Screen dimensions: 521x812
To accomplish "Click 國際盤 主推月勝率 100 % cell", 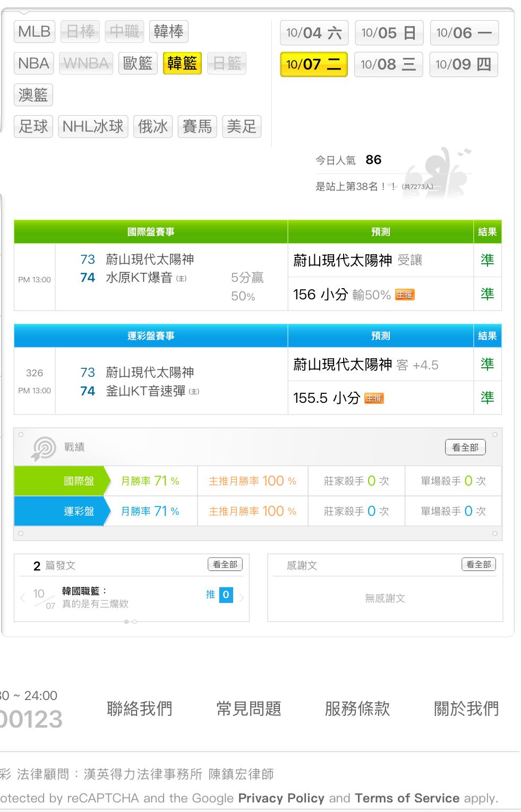I will pyautogui.click(x=253, y=481).
